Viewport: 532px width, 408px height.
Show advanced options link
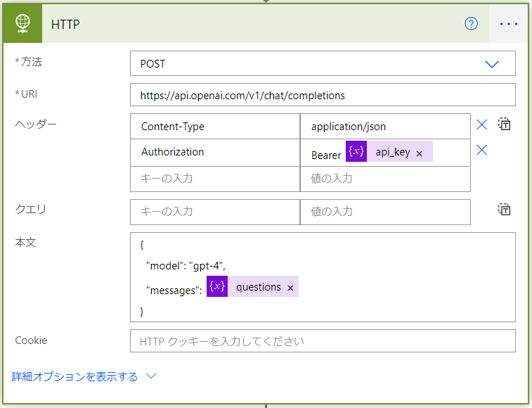point(74,376)
